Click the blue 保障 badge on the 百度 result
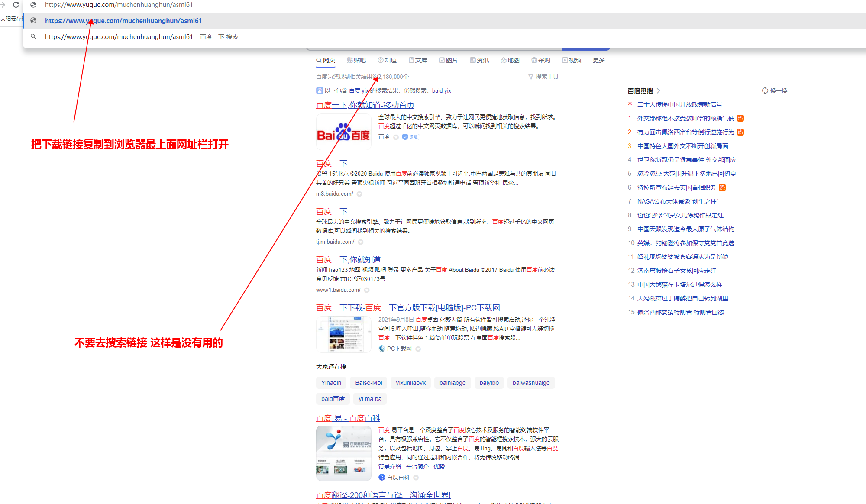The height and width of the screenshot is (504, 866). pos(410,136)
